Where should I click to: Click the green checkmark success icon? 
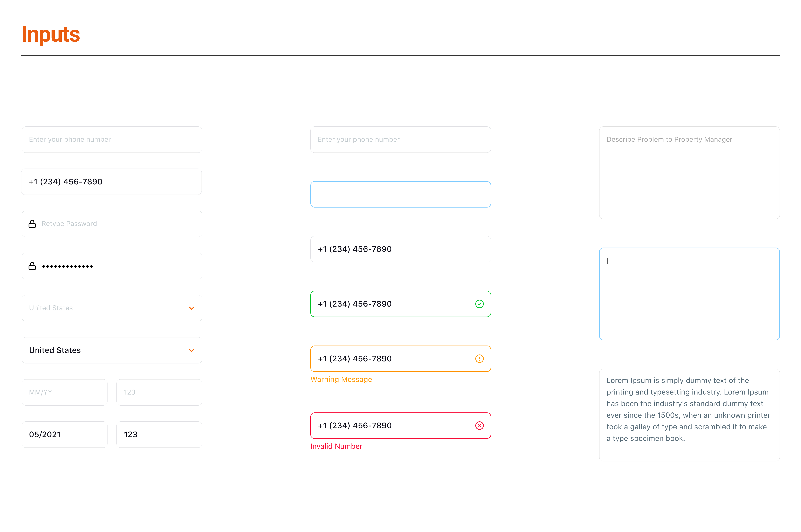tap(479, 304)
